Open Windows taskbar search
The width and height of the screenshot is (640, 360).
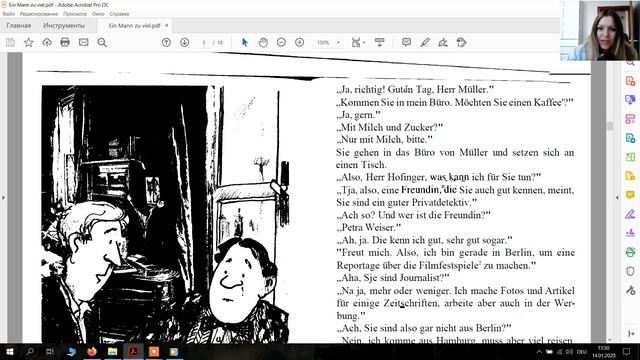point(30,351)
